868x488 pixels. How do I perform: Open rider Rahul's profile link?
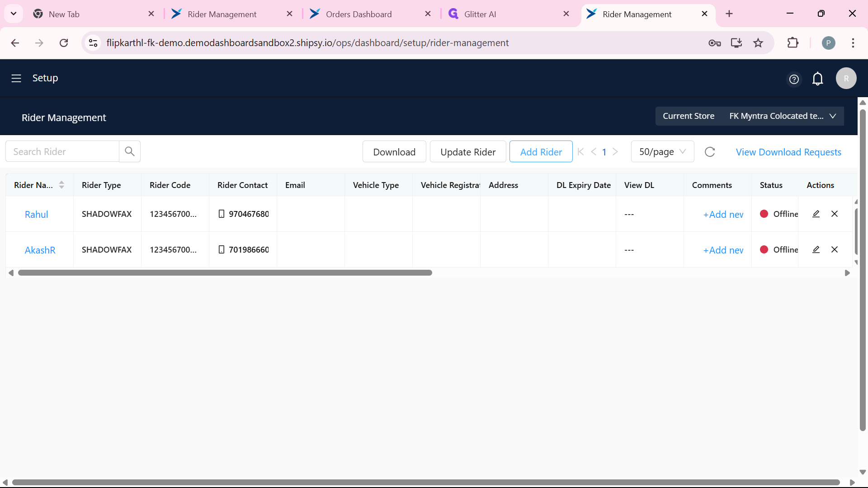click(x=36, y=214)
